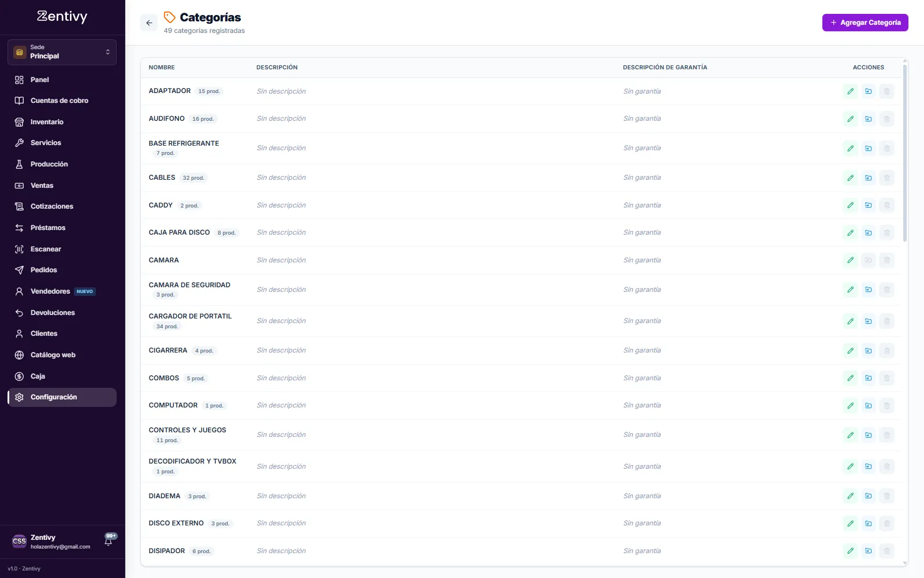Open Caja in the sidebar
This screenshot has width=924, height=578.
[x=62, y=376]
